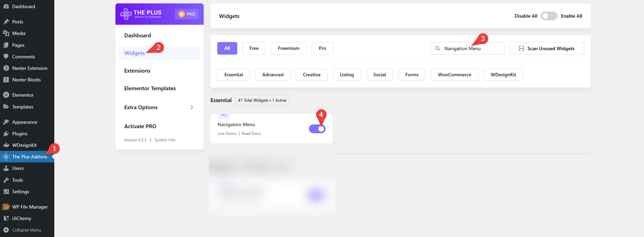Click the 41 Total Widgets 1 Active badge

pyautogui.click(x=262, y=100)
